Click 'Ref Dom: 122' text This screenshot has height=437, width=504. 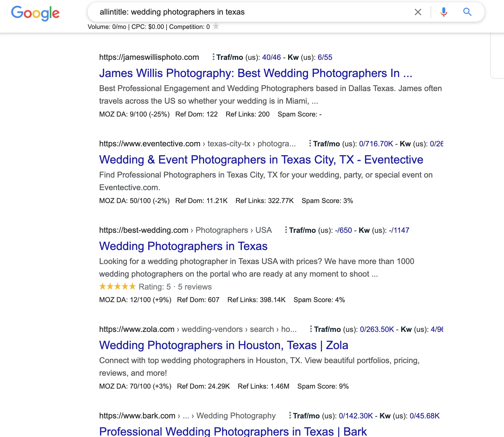tap(196, 114)
